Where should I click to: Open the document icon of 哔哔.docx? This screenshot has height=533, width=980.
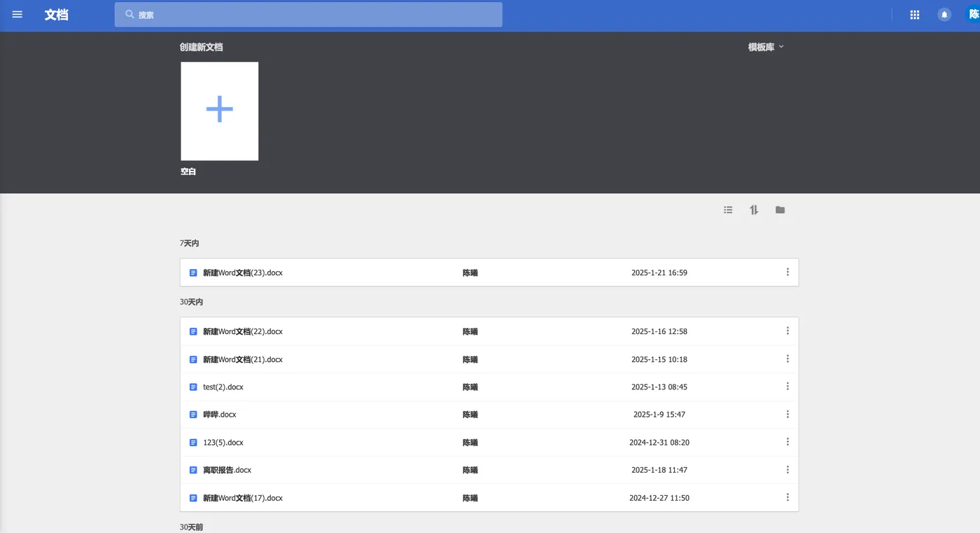click(193, 415)
